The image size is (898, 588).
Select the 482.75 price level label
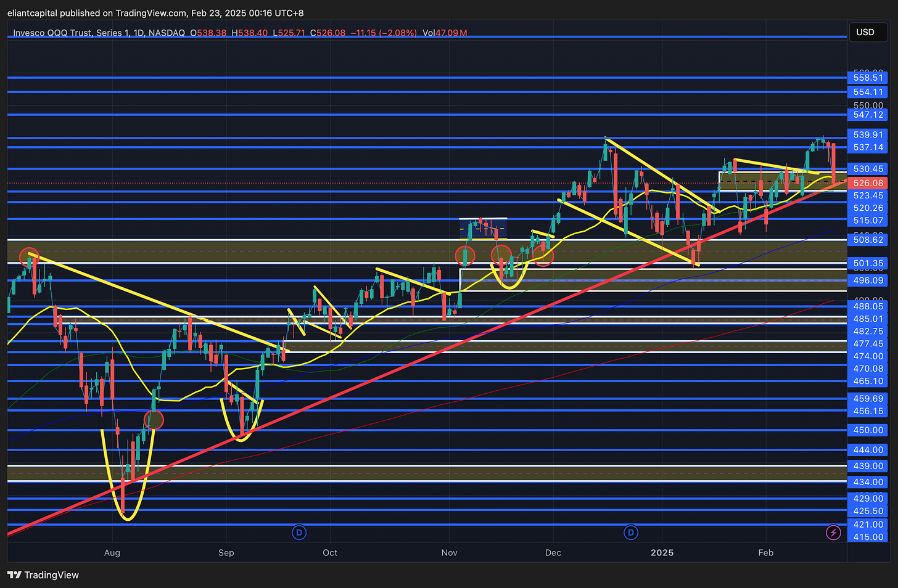point(868,331)
